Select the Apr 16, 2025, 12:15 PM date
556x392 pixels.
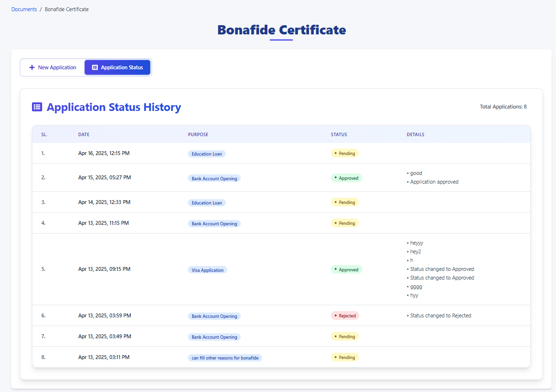[x=104, y=153]
